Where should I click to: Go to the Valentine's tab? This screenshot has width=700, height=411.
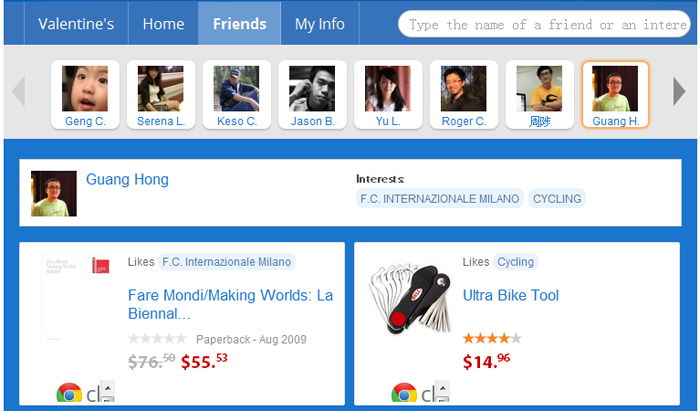76,24
